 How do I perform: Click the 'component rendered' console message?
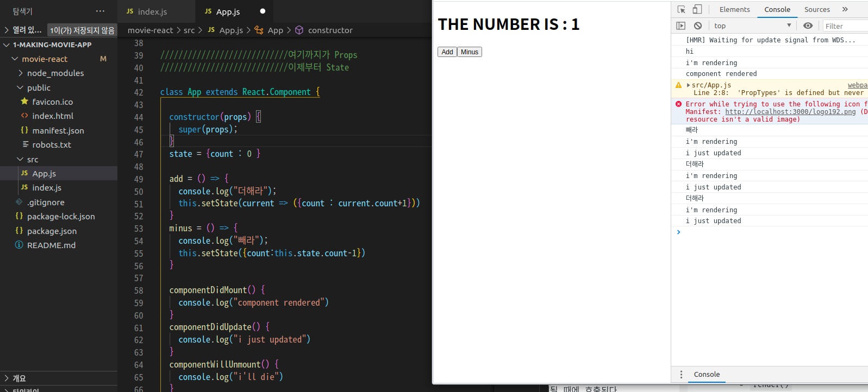click(x=721, y=74)
